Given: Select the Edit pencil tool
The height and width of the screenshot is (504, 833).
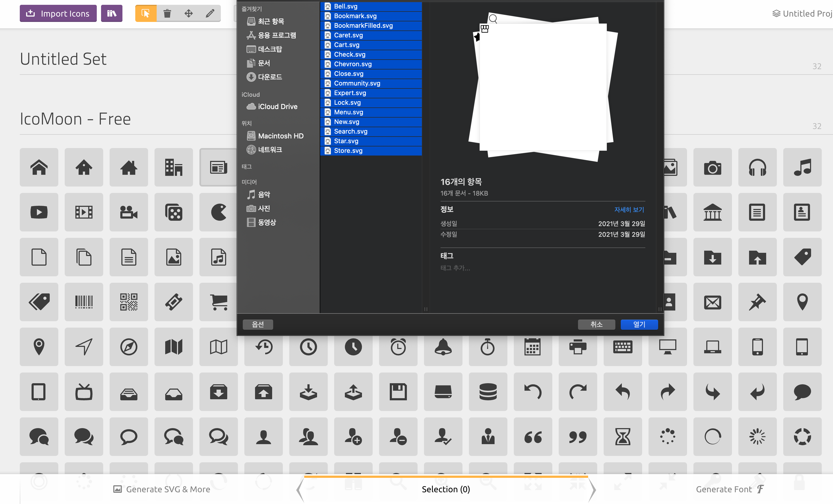Looking at the screenshot, I should (x=210, y=14).
